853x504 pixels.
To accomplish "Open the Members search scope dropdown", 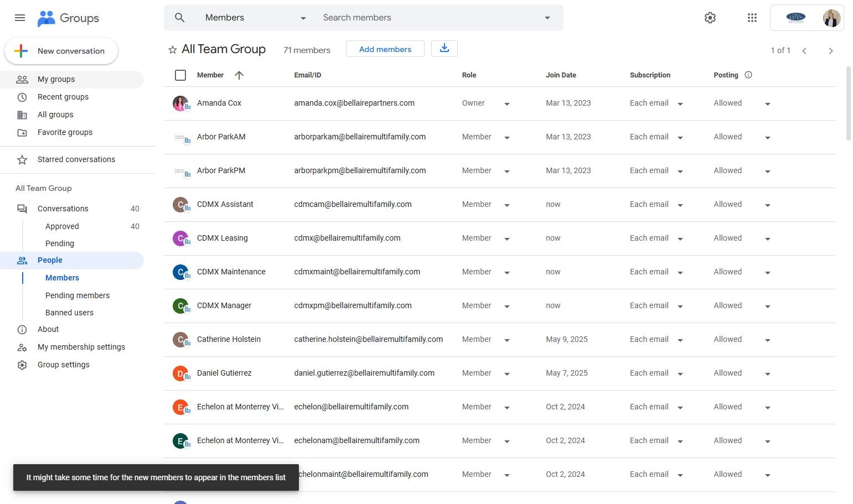I will pyautogui.click(x=255, y=18).
